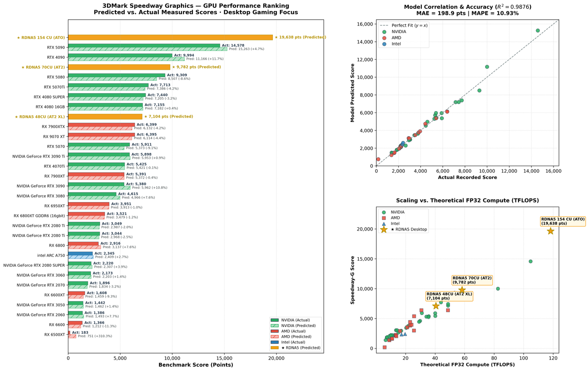The image size is (588, 371).
Task: Click the RDNA5 154 CU (ATO) orange bar
Action: (170, 37)
